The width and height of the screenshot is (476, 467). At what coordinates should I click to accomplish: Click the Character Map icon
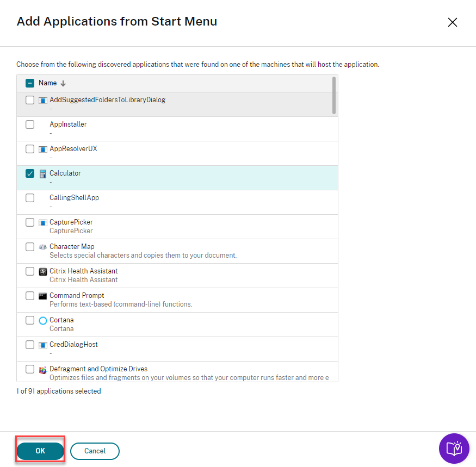click(43, 247)
